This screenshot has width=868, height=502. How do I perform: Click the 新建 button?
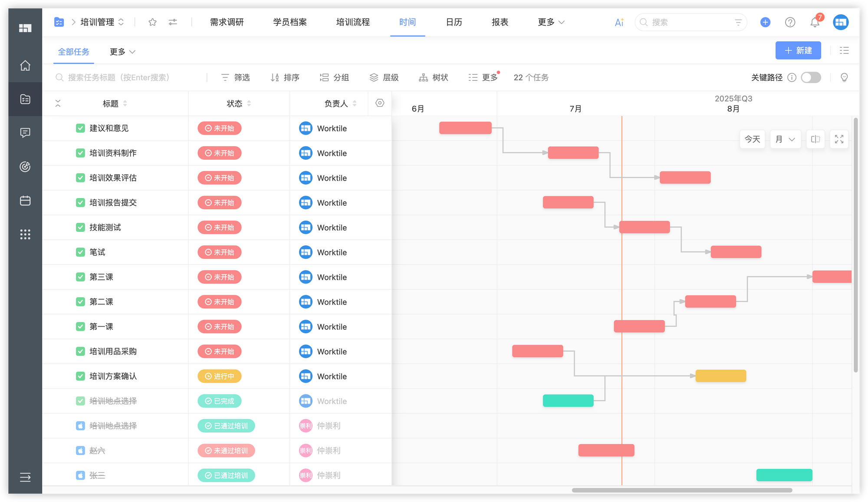tap(798, 50)
